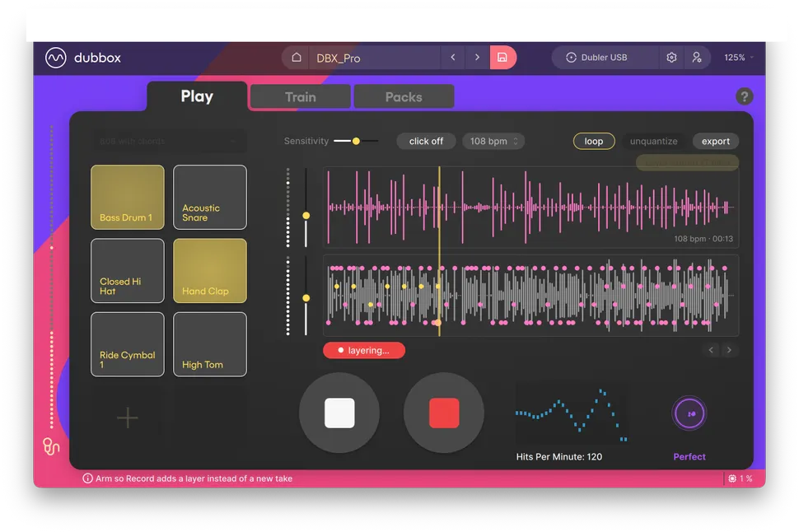The width and height of the screenshot is (799, 532).
Task: Trigger the Acoustic Snare pad
Action: click(210, 197)
